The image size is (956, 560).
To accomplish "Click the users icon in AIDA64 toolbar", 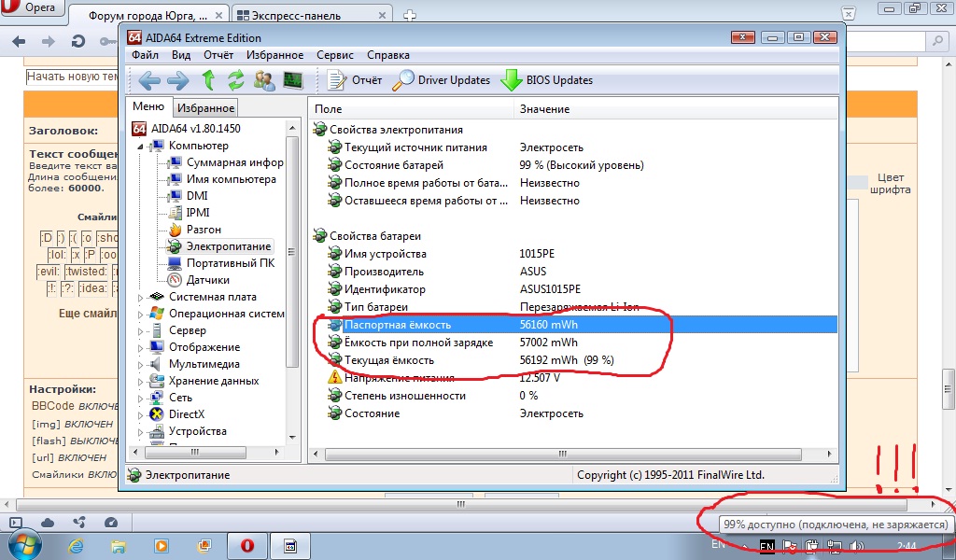I will 264,80.
